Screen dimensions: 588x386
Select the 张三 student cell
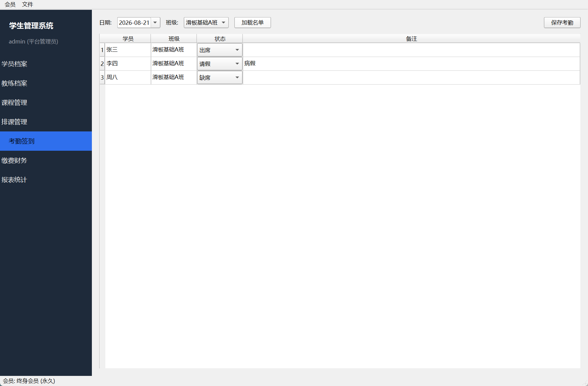pos(128,50)
